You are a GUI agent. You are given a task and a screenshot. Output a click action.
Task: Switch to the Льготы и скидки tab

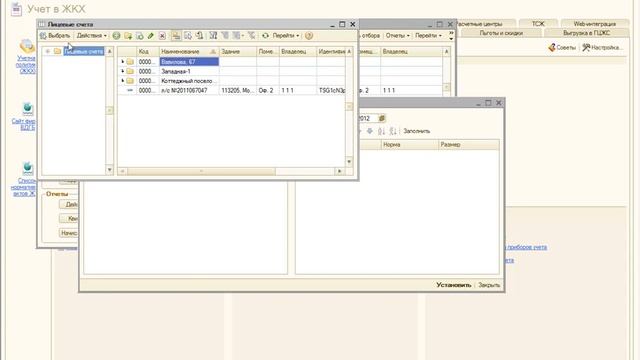click(501, 33)
